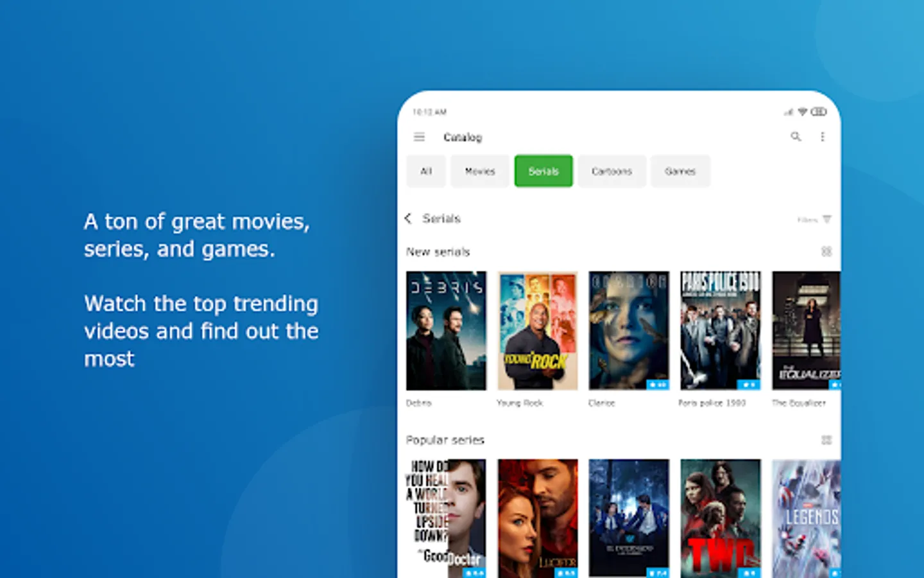
Task: Click the Wi-Fi status bar icon
Action: (x=802, y=112)
